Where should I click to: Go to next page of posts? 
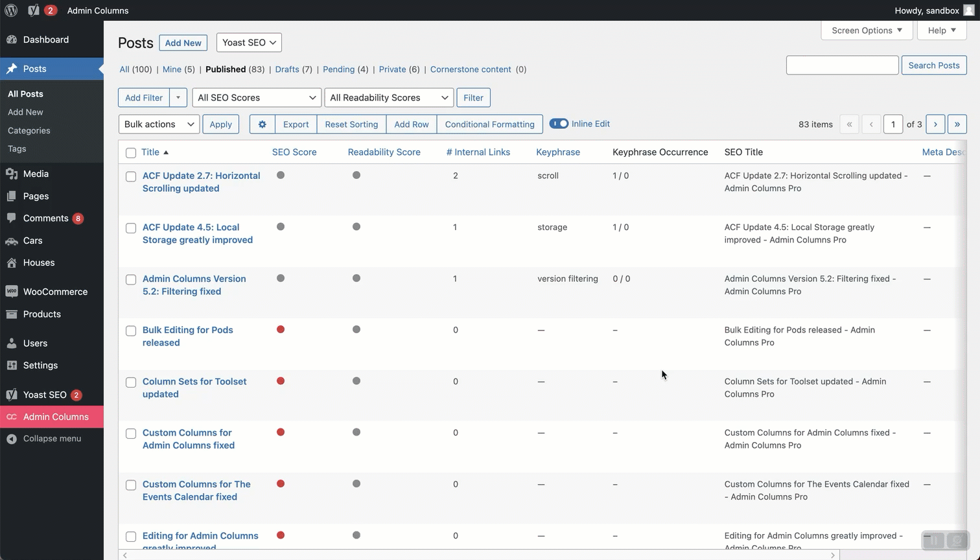click(x=935, y=124)
